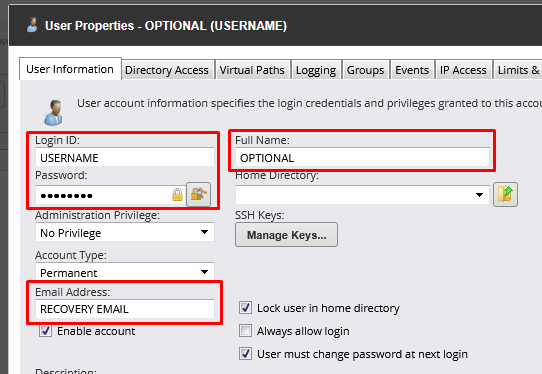Click the Login ID input field
Image resolution: width=542 pixels, height=374 pixels.
125,158
